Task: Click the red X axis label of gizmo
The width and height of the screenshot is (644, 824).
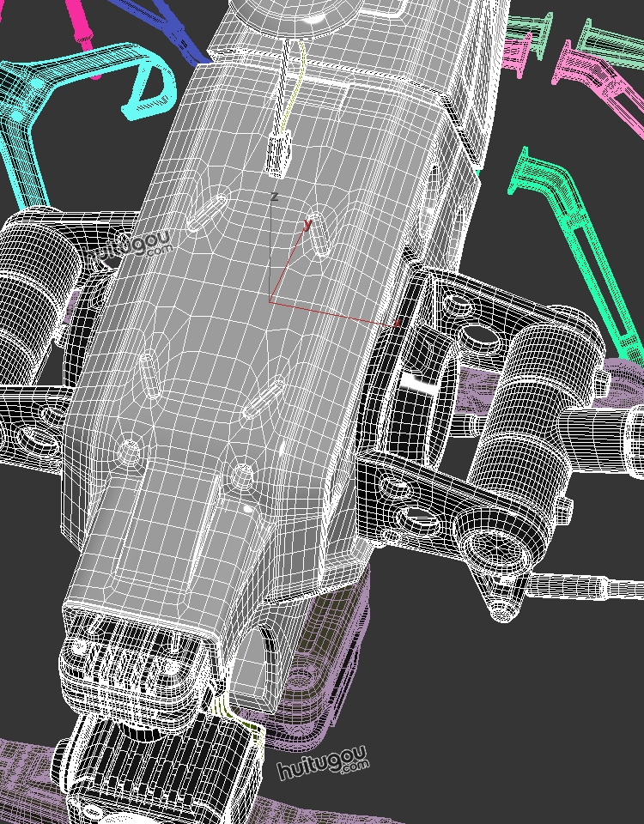Action: coord(398,324)
